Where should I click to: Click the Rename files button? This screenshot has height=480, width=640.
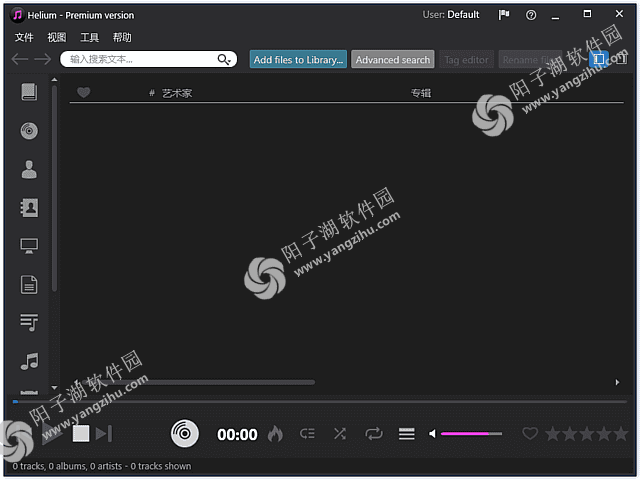pyautogui.click(x=530, y=60)
